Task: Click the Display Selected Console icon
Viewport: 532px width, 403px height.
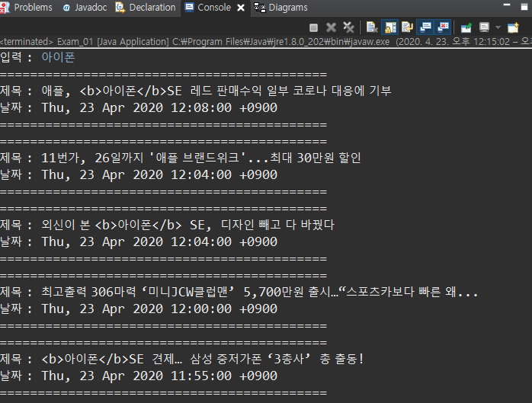Action: click(484, 27)
